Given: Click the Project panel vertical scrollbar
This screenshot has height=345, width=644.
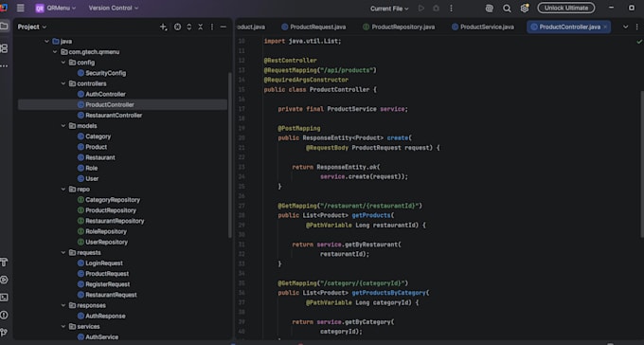Looking at the screenshot, I should point(230,155).
